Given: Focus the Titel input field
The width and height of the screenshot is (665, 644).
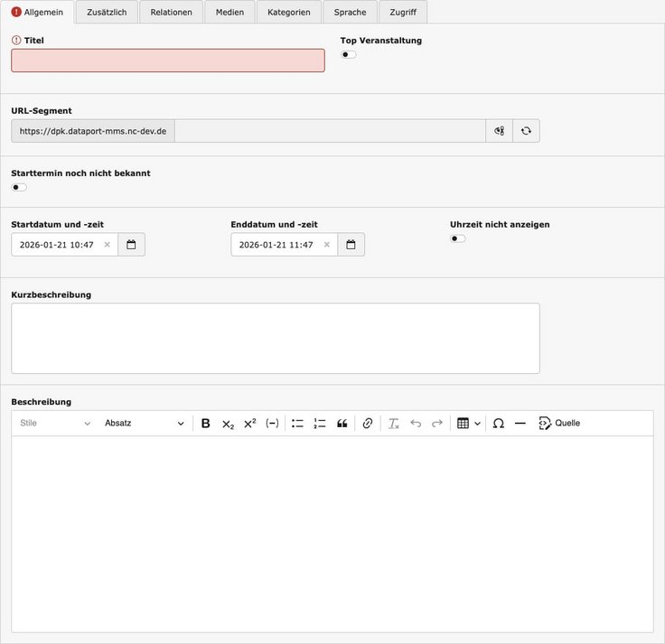Looking at the screenshot, I should 168,61.
